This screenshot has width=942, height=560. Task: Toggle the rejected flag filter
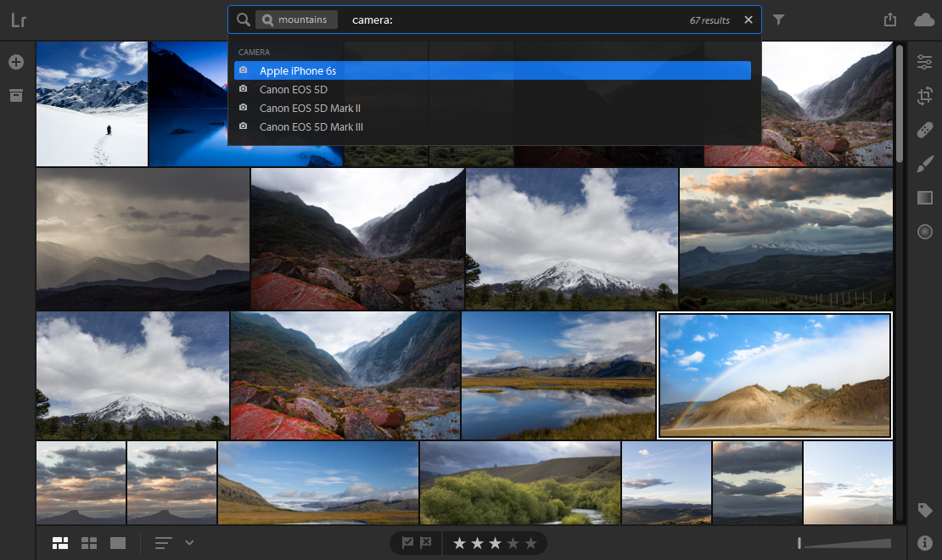coord(424,542)
